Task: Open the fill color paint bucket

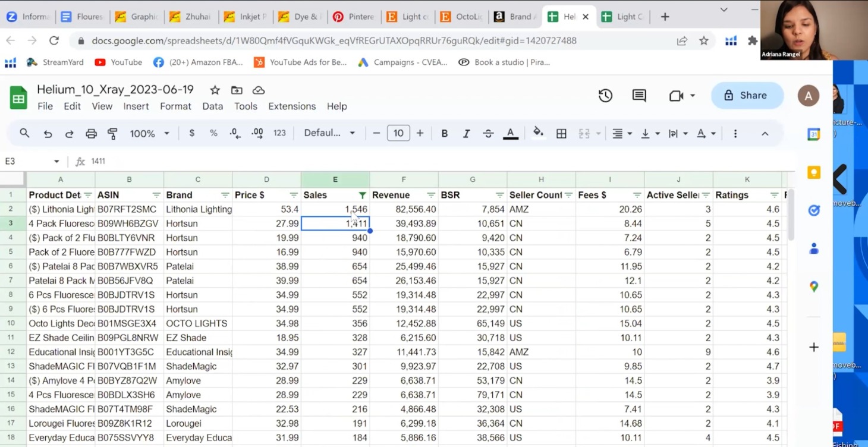Action: (x=538, y=133)
